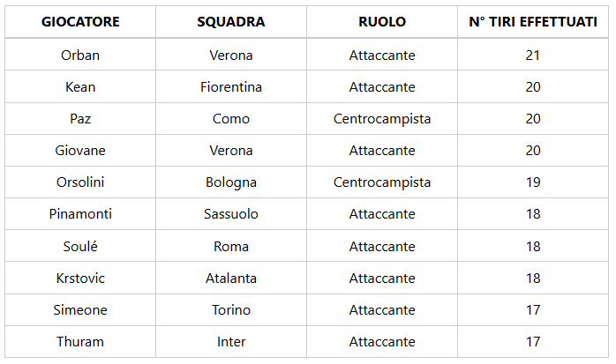Click the Giovane player cell

[x=80, y=151]
